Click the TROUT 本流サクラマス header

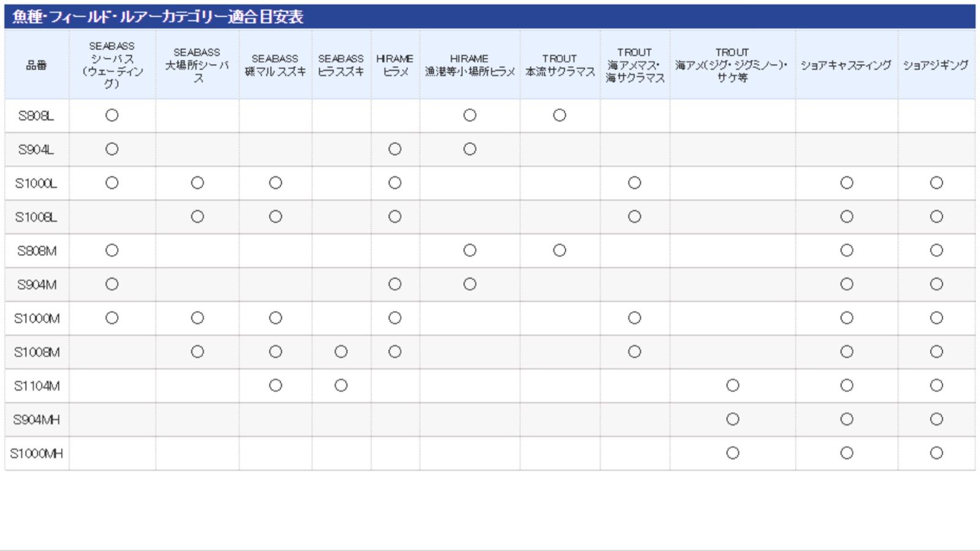(x=559, y=65)
